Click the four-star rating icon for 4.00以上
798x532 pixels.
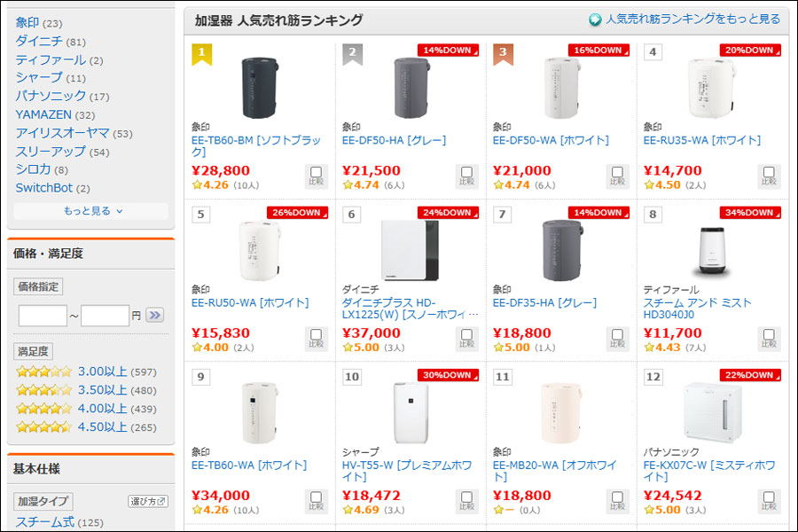coord(43,409)
